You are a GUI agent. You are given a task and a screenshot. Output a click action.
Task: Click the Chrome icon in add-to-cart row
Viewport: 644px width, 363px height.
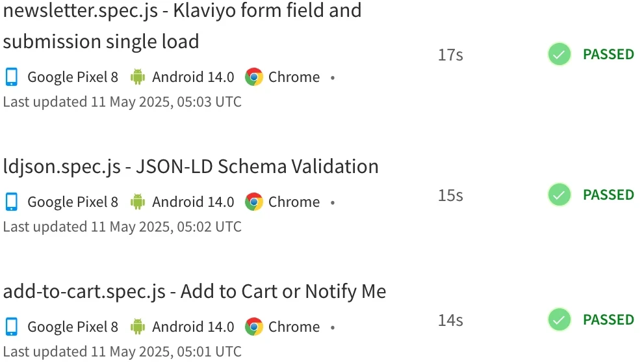click(x=254, y=327)
